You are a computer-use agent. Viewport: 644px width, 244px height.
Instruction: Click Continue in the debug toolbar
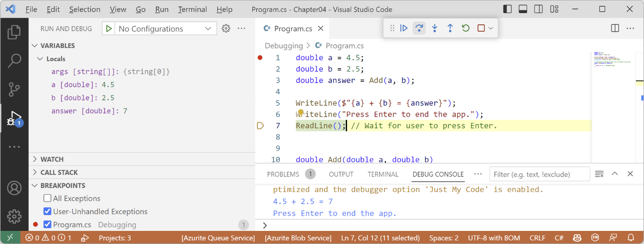point(404,28)
